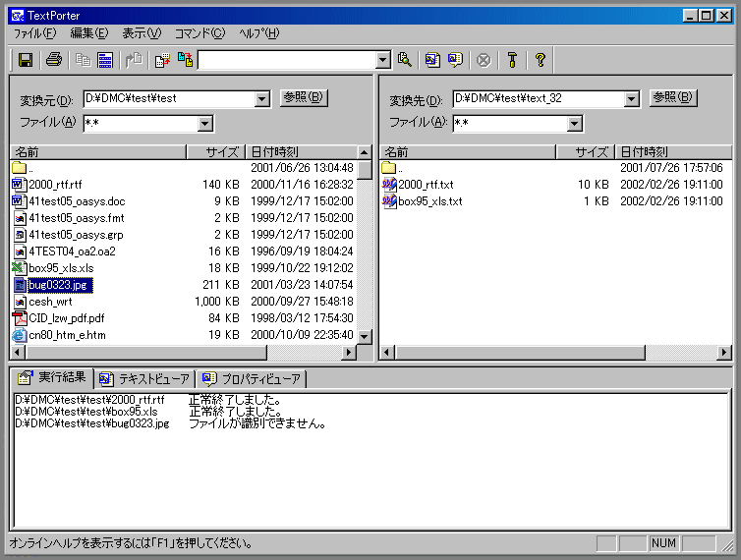The image size is (741, 560).
Task: Select the 41test05_oasys.doc file icon
Action: click(x=19, y=201)
